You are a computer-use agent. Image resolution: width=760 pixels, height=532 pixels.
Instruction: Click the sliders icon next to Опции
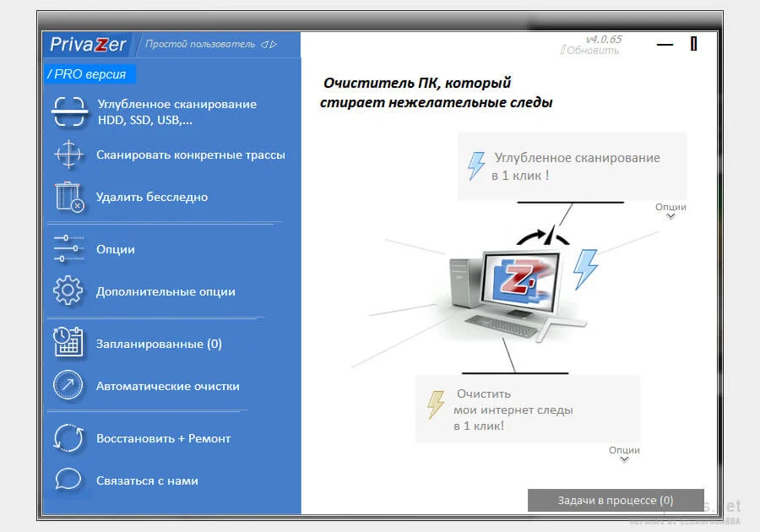coord(69,249)
